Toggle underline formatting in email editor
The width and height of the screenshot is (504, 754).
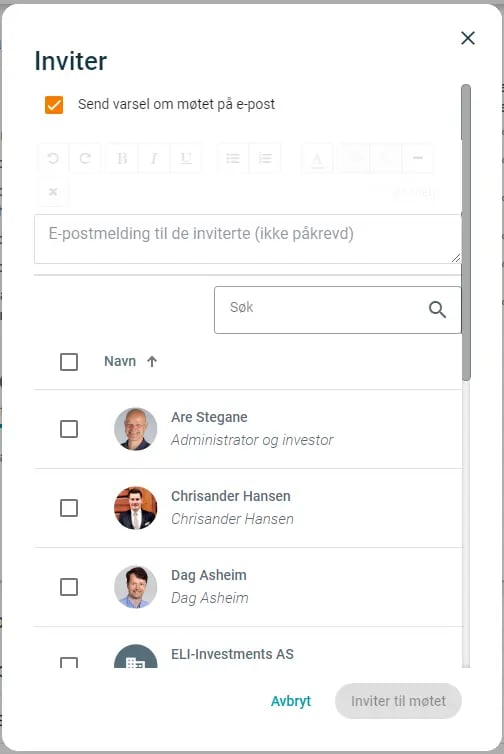pyautogui.click(x=186, y=158)
